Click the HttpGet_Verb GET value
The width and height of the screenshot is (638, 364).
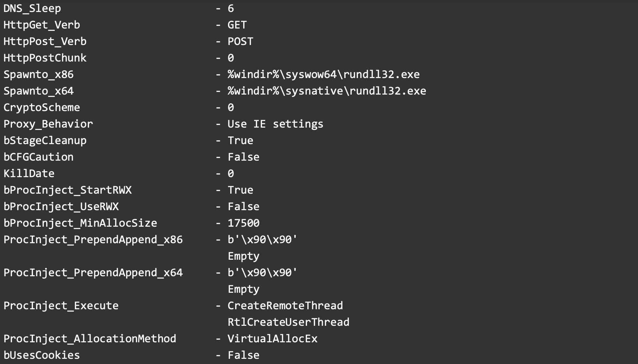pyautogui.click(x=237, y=25)
